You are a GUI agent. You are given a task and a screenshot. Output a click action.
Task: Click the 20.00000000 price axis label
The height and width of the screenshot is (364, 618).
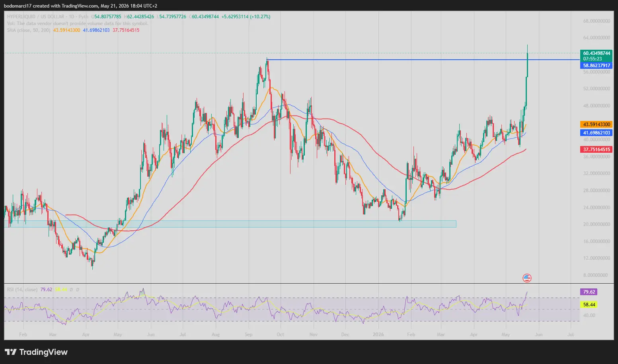click(597, 224)
